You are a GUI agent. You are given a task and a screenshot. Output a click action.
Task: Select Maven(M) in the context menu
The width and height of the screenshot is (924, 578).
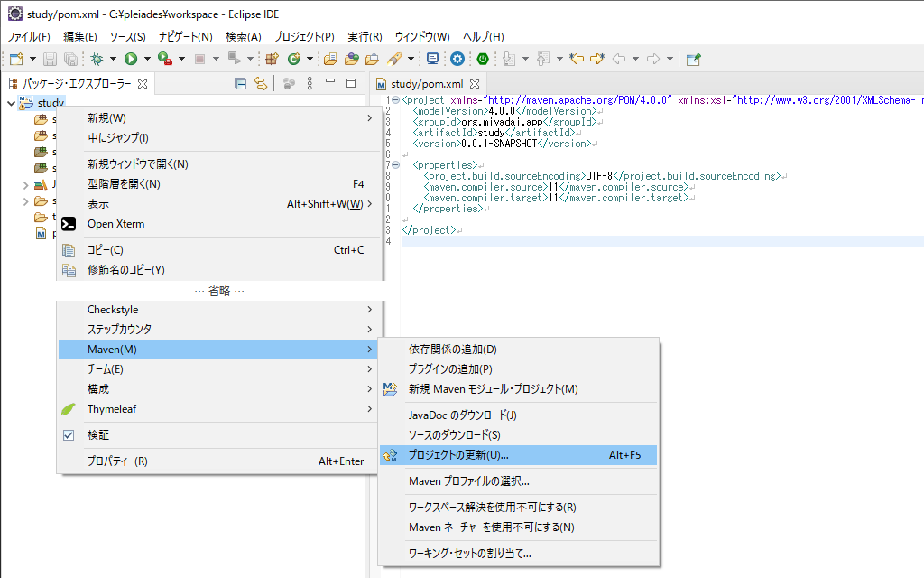tap(217, 350)
